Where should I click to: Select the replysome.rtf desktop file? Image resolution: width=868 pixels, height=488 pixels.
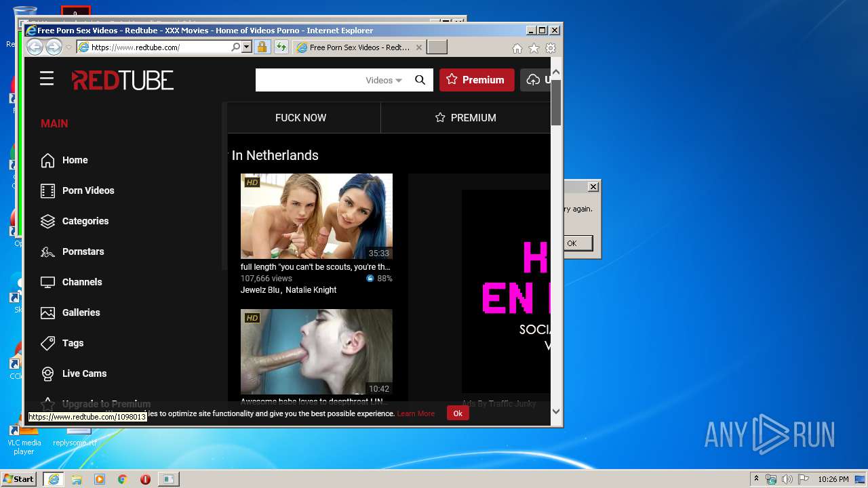(x=75, y=439)
